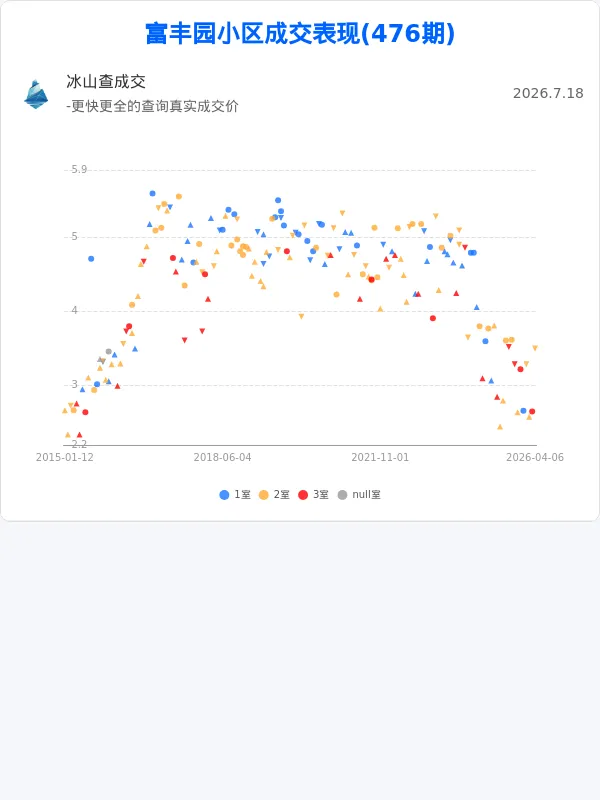Hide the 3室 series via legend

point(313,494)
